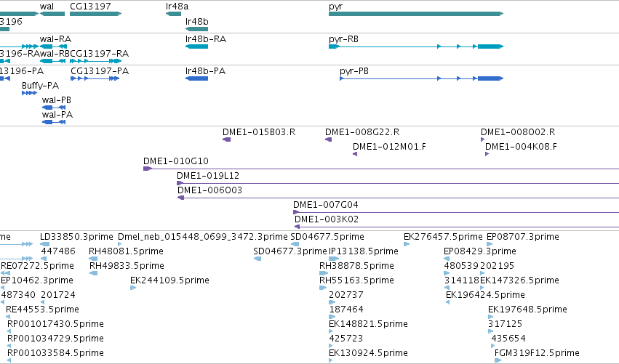Click the RP001034729.5prime label
The width and height of the screenshot is (619, 364).
[56, 339]
